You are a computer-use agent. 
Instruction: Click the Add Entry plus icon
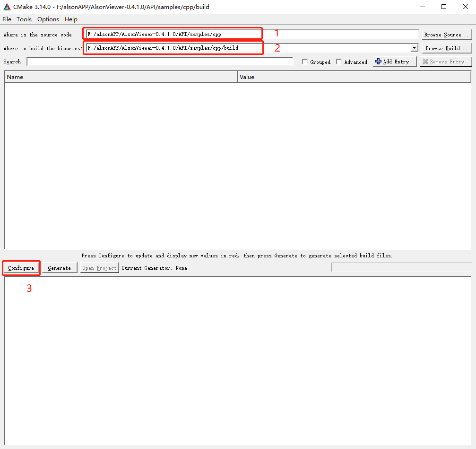[x=378, y=62]
